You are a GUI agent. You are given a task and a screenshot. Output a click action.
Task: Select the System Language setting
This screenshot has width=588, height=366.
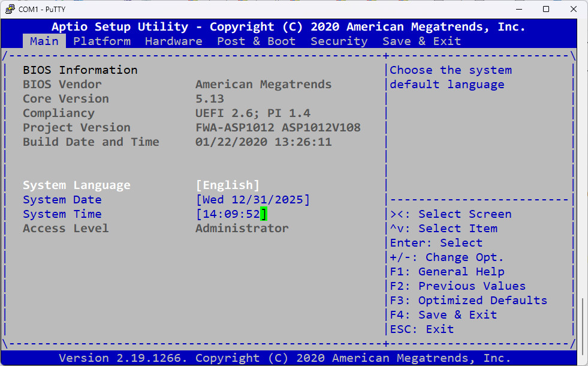click(77, 185)
